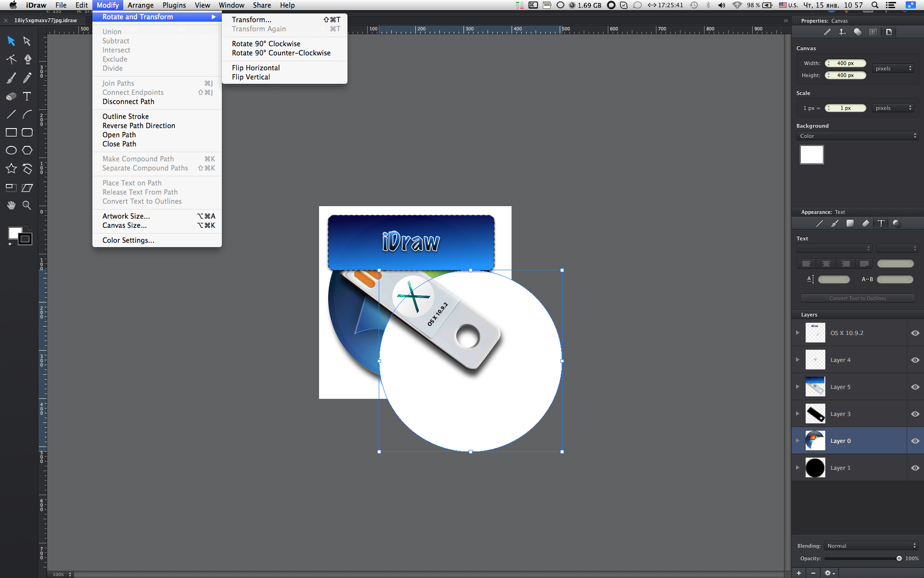Select the Hand pan tool
Screen dimensions: 924x578
tap(11, 206)
